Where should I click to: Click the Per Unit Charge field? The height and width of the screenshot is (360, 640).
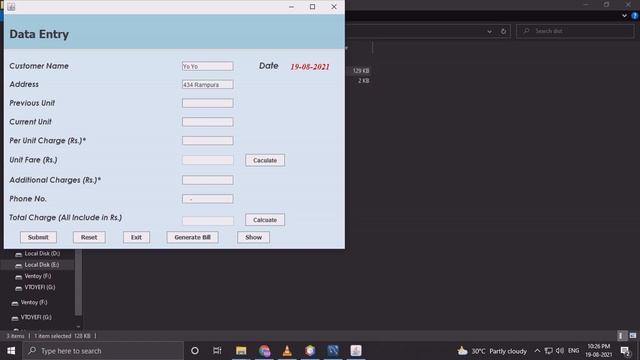pos(207,140)
